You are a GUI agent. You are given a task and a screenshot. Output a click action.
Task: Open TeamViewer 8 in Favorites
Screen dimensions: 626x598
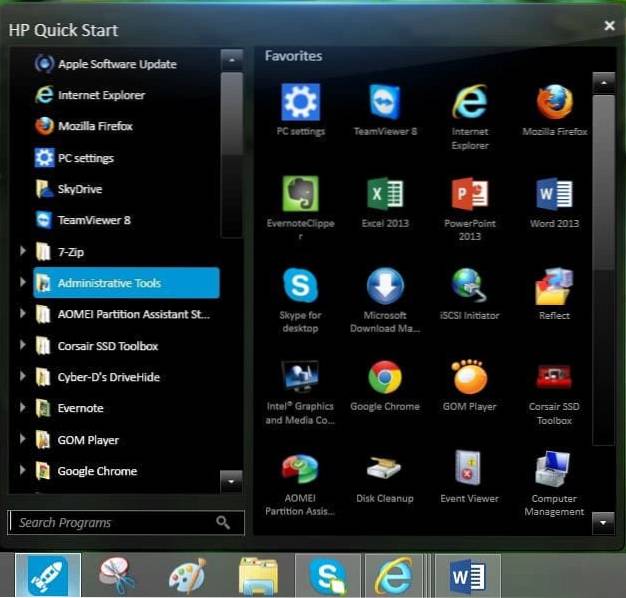pyautogui.click(x=385, y=103)
